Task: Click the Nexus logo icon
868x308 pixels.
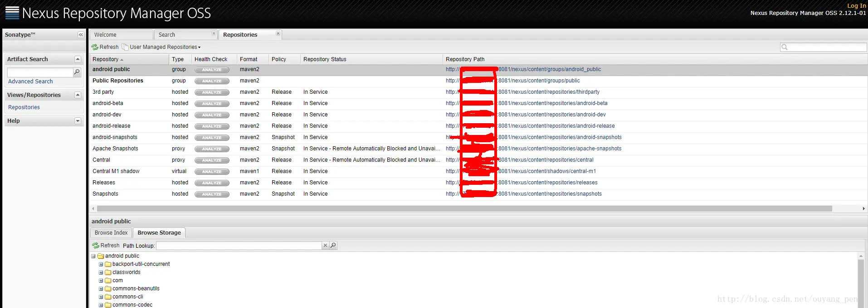Action: pos(12,13)
